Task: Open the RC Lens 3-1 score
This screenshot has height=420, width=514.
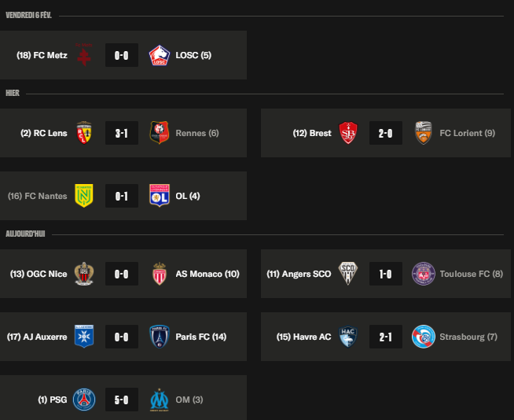Action: [122, 133]
